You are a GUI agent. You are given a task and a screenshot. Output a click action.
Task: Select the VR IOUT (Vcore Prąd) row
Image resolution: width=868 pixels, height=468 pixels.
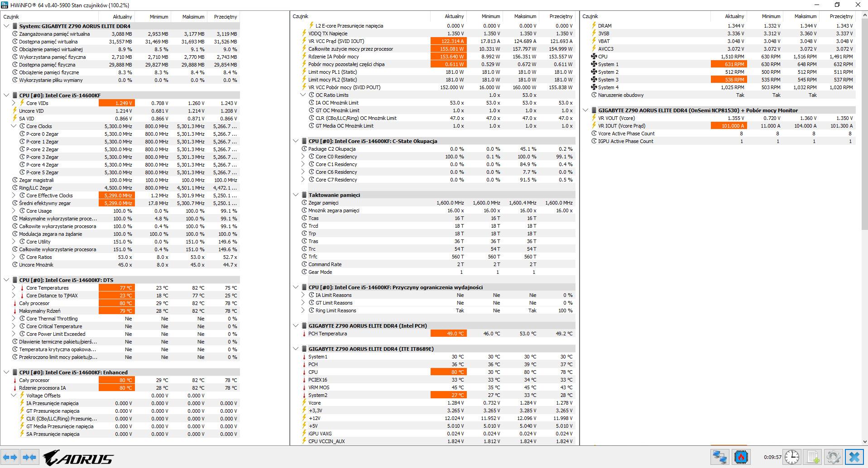tap(621, 126)
